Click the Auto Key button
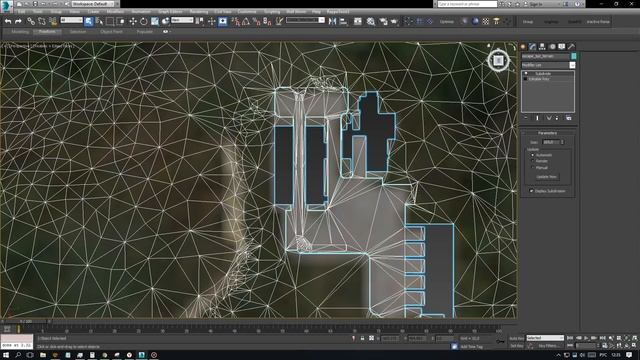 pos(516,338)
